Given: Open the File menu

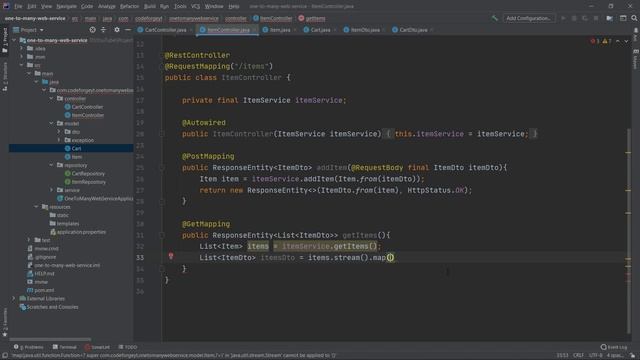Looking at the screenshot, I should coord(18,7).
